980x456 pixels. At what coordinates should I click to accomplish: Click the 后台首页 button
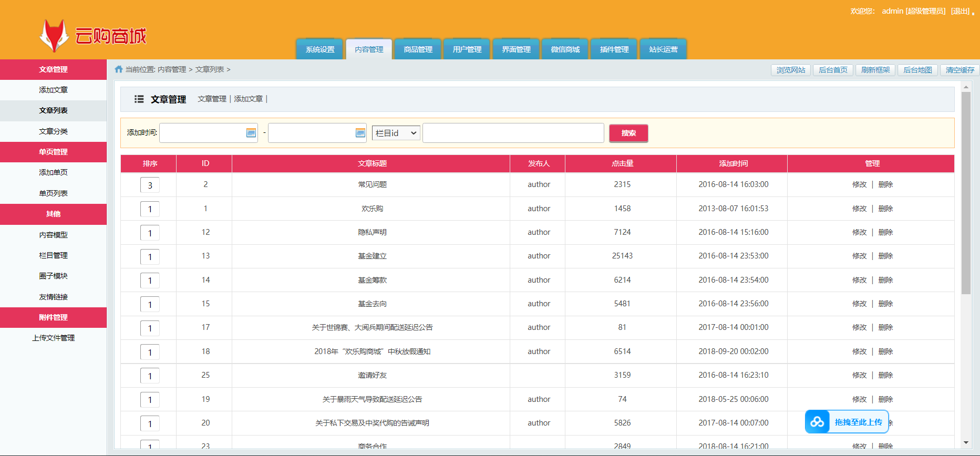click(x=833, y=70)
